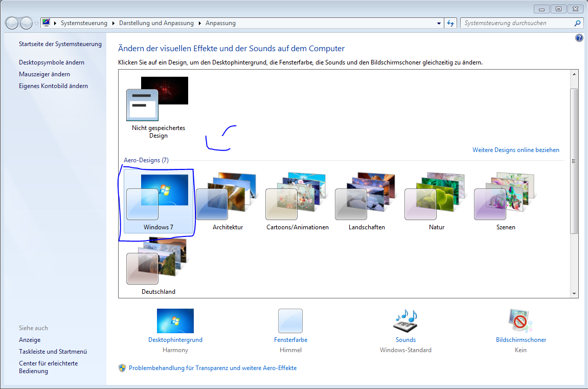Expand arrow after Darstellung und Anpassung
588x389 pixels.
pos(199,23)
